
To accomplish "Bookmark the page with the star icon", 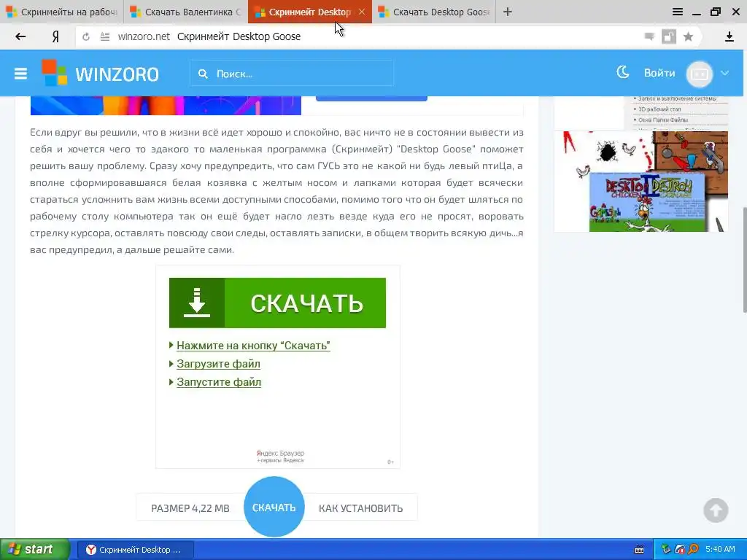I will [x=688, y=36].
